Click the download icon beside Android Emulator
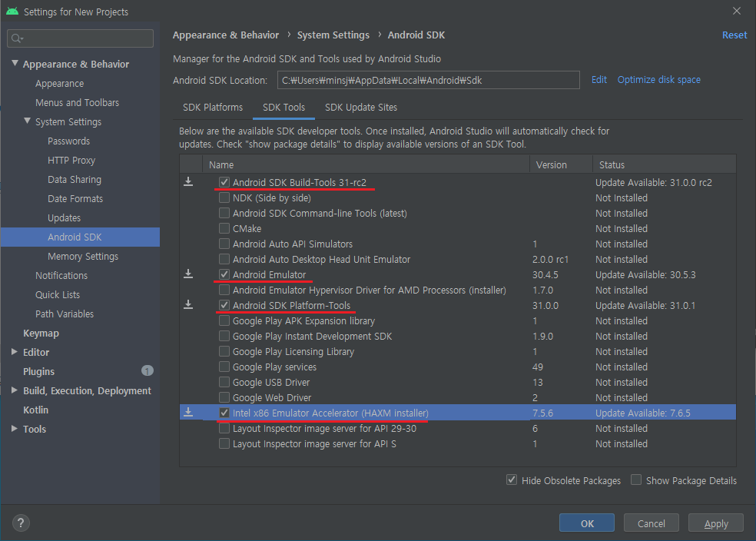The image size is (756, 541). point(188,274)
